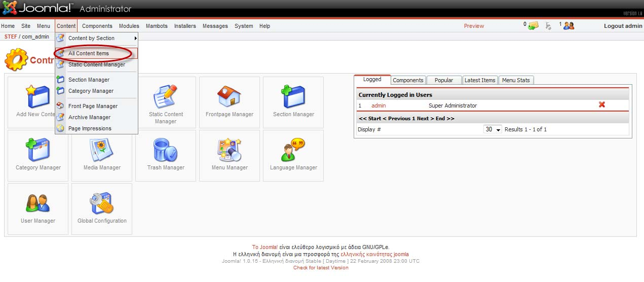The height and width of the screenshot is (282, 644).
Task: Open the System menu
Action: 244,26
